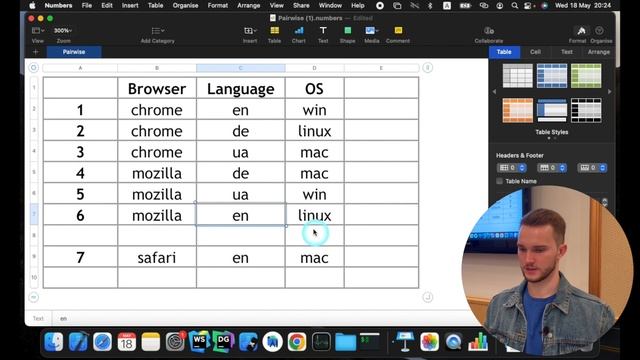The image size is (640, 360).
Task: Open Calendar from the dock
Action: tap(127, 341)
